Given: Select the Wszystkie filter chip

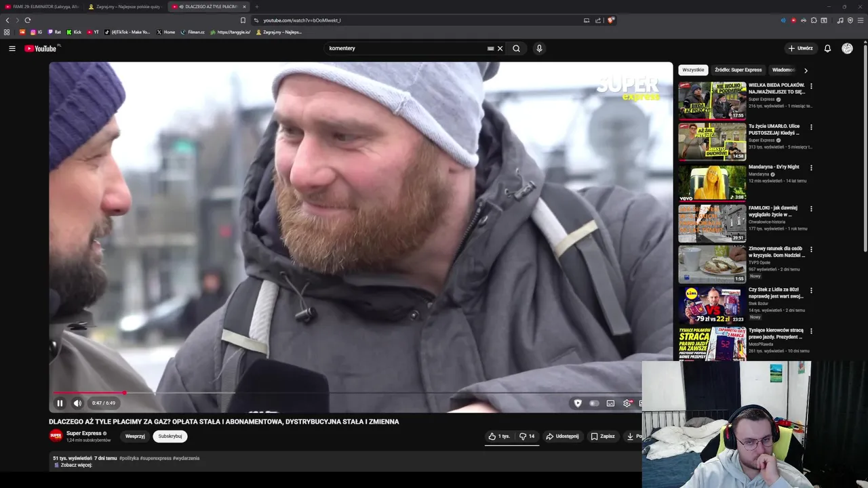Looking at the screenshot, I should (693, 70).
